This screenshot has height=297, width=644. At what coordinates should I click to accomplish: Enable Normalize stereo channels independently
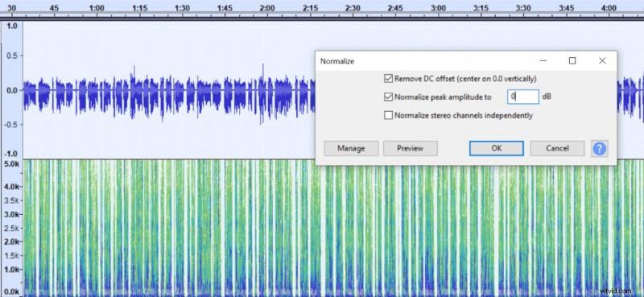pos(388,115)
